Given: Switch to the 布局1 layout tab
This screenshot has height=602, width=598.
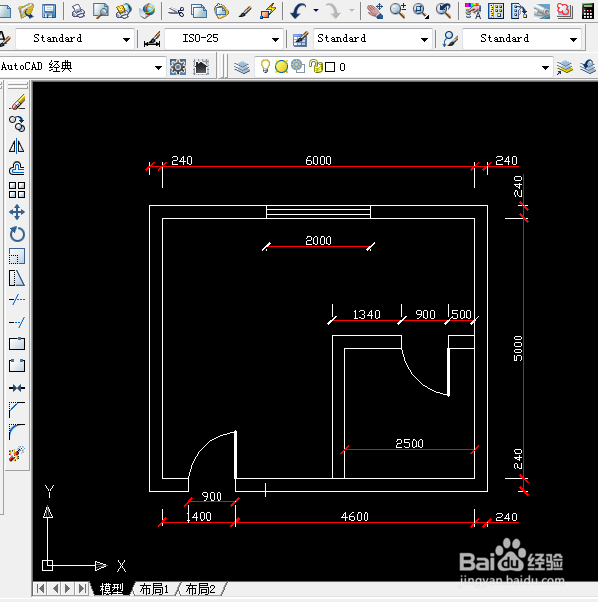Looking at the screenshot, I should pyautogui.click(x=154, y=589).
